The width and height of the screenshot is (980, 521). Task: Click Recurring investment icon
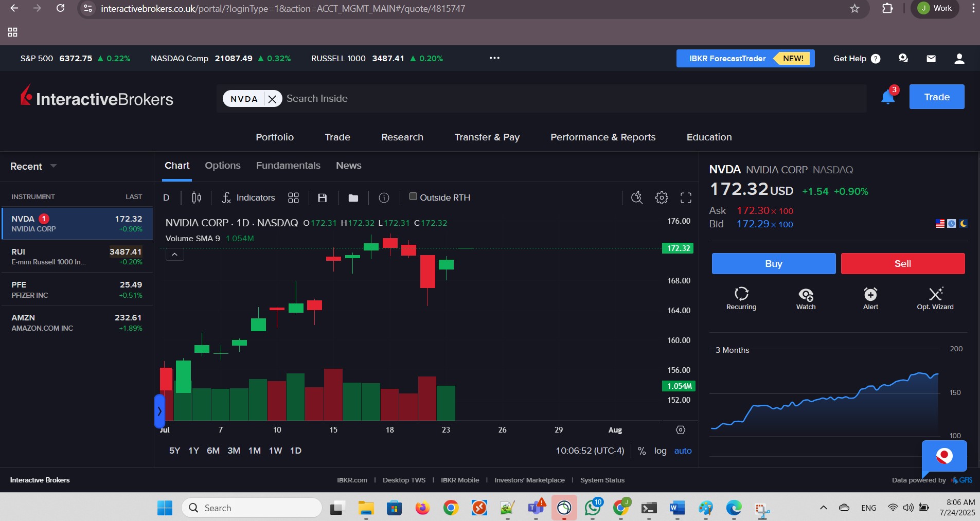pos(741,298)
